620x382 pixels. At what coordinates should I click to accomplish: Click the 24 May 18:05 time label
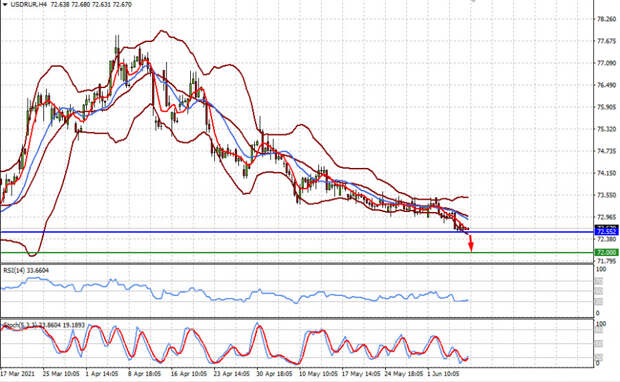(x=404, y=374)
